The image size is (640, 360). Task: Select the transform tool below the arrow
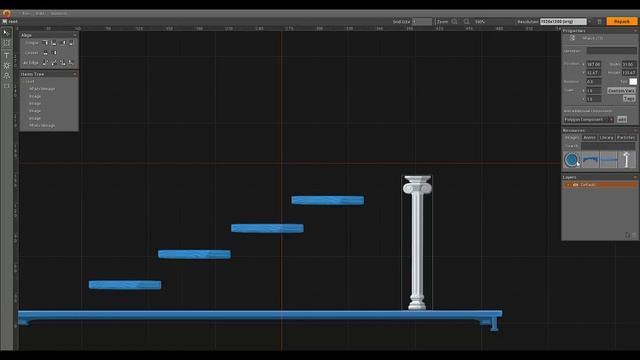(7, 43)
